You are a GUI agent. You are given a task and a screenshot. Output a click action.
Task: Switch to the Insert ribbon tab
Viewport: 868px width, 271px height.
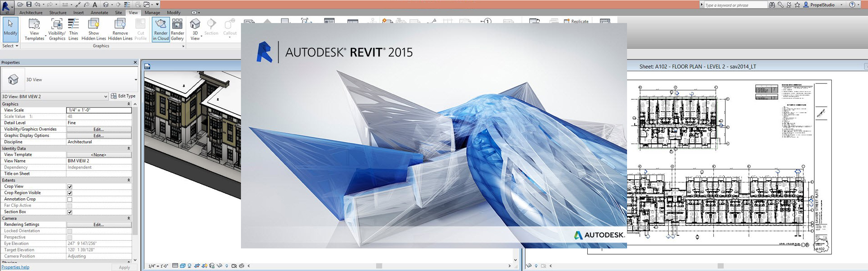pyautogui.click(x=79, y=13)
